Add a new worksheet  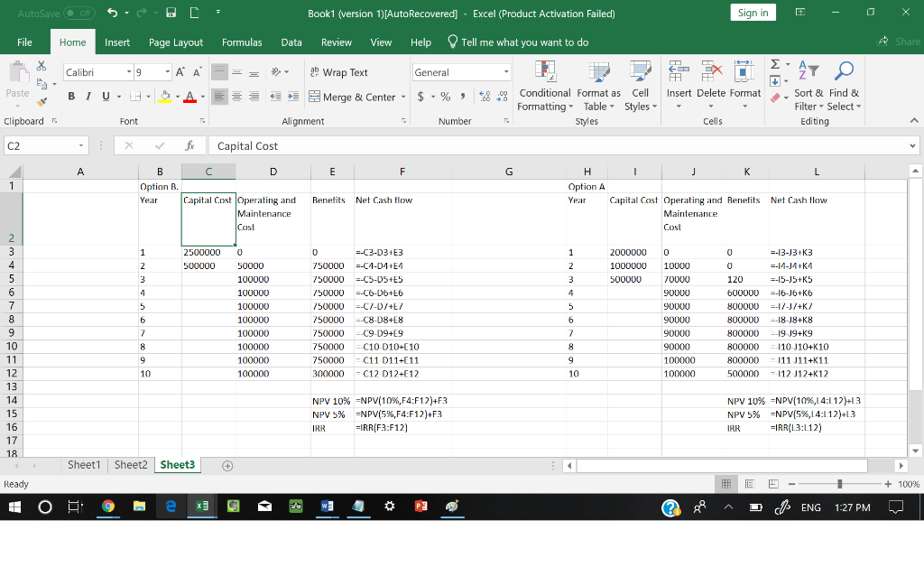(x=227, y=464)
